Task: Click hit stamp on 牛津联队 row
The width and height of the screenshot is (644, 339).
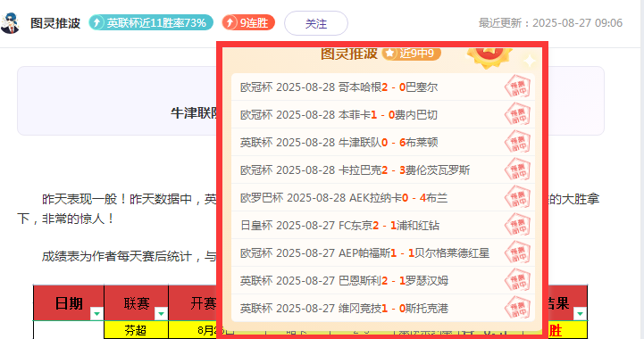Action: point(517,142)
